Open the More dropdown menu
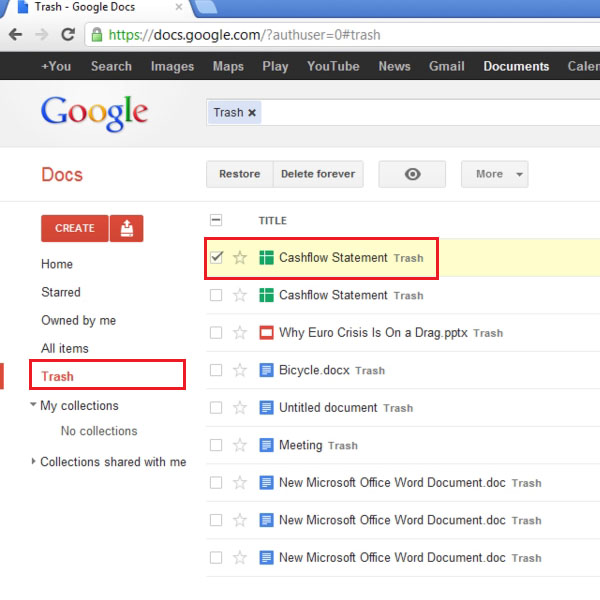This screenshot has height=600, width=600. (x=494, y=174)
